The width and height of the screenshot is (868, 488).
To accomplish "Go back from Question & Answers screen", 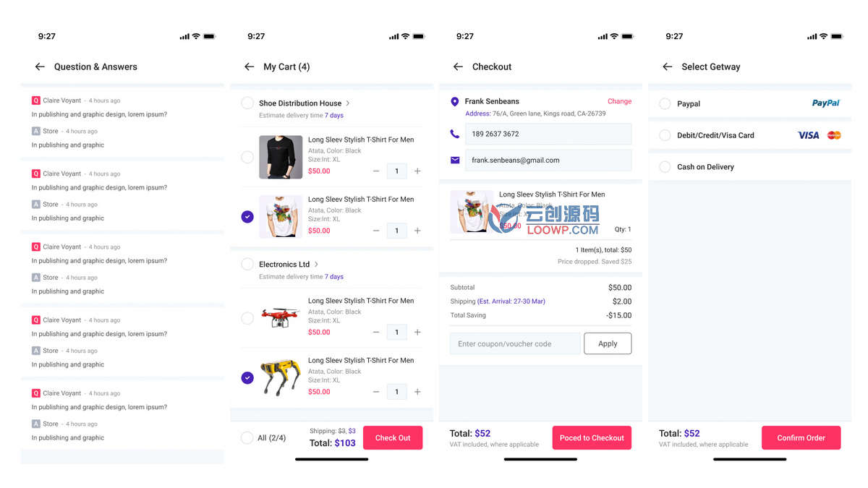I will [40, 67].
